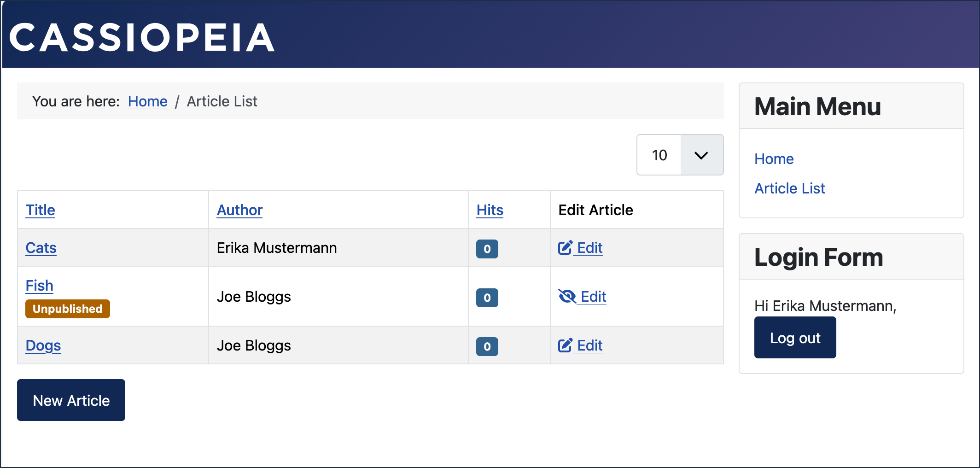Open the Dogs article
Viewport: 980px width, 468px height.
click(43, 345)
